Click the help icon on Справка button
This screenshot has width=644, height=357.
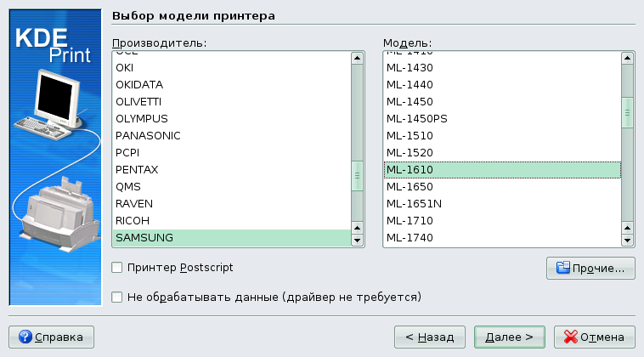pyautogui.click(x=25, y=337)
